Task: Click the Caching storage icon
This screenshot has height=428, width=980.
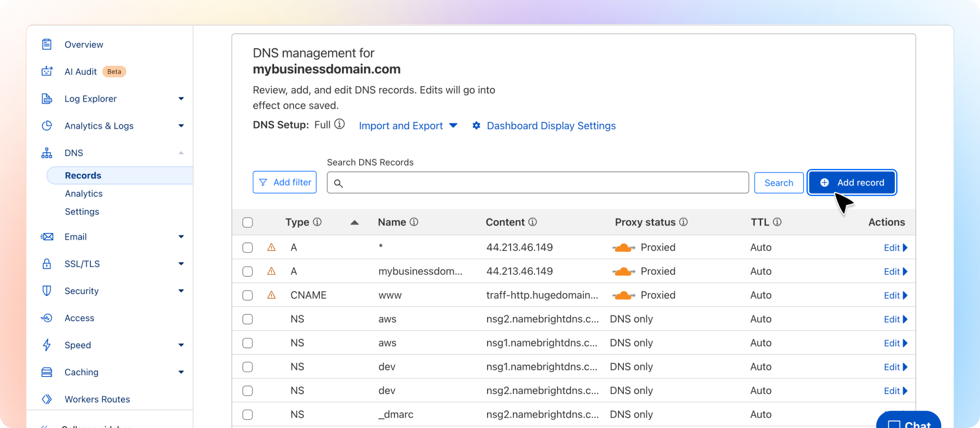Action: tap(47, 372)
